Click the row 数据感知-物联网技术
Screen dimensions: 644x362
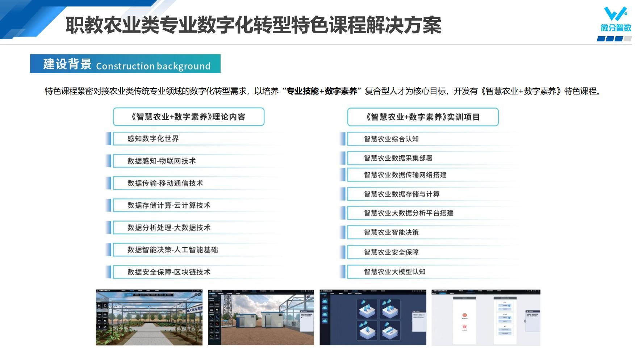pos(194,161)
